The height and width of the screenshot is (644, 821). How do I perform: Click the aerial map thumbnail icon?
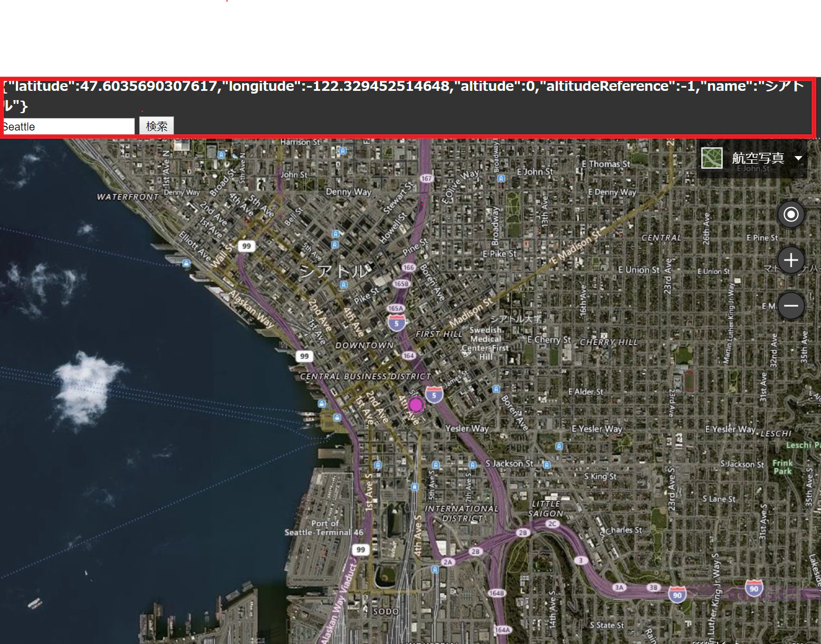[712, 158]
